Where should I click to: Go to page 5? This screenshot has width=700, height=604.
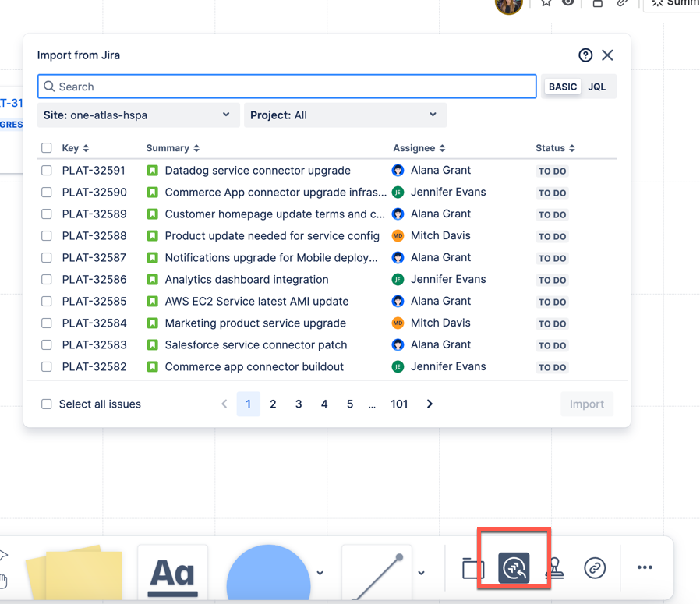point(350,404)
